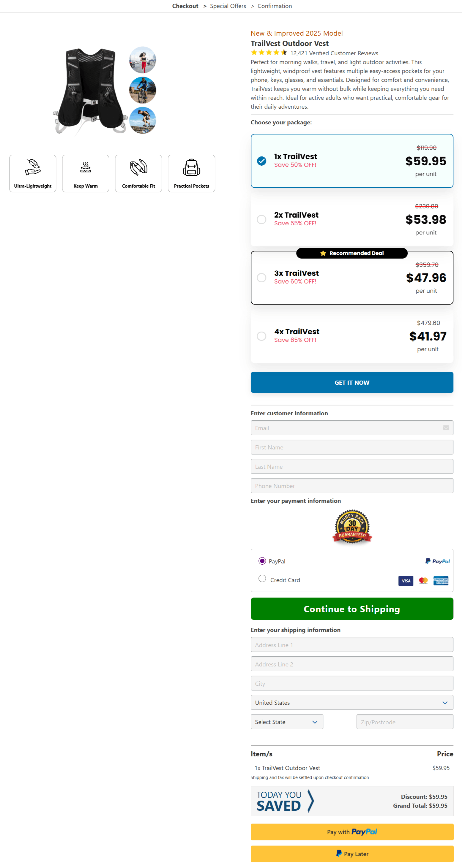The height and width of the screenshot is (868, 462).
Task: Click the Pay Later button
Action: pos(352,854)
